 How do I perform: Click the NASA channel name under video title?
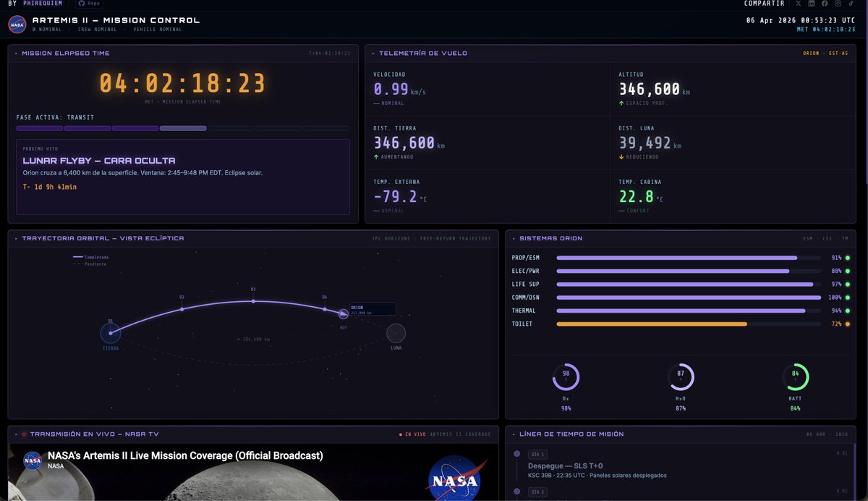point(55,466)
